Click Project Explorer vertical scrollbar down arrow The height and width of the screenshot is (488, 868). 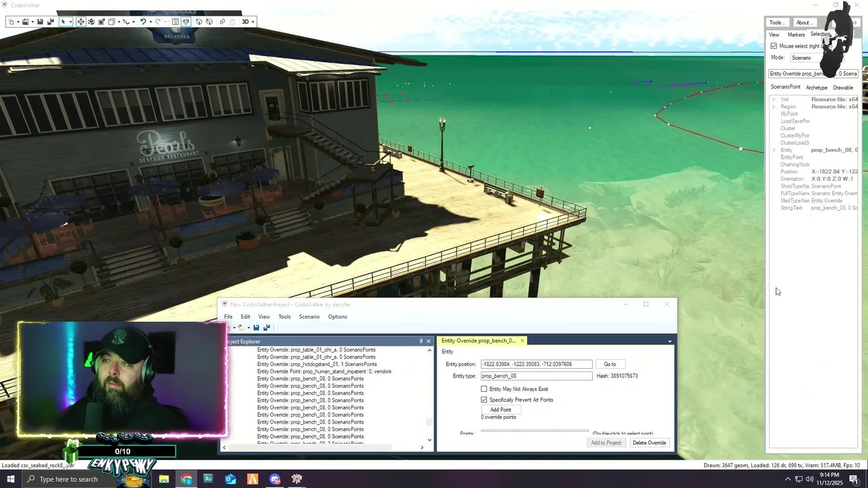(429, 439)
